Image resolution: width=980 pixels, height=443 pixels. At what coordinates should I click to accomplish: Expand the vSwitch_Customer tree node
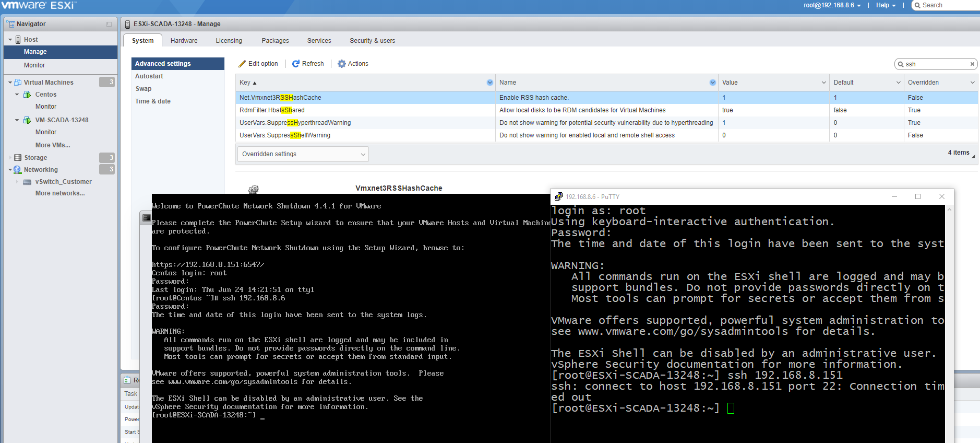17,182
